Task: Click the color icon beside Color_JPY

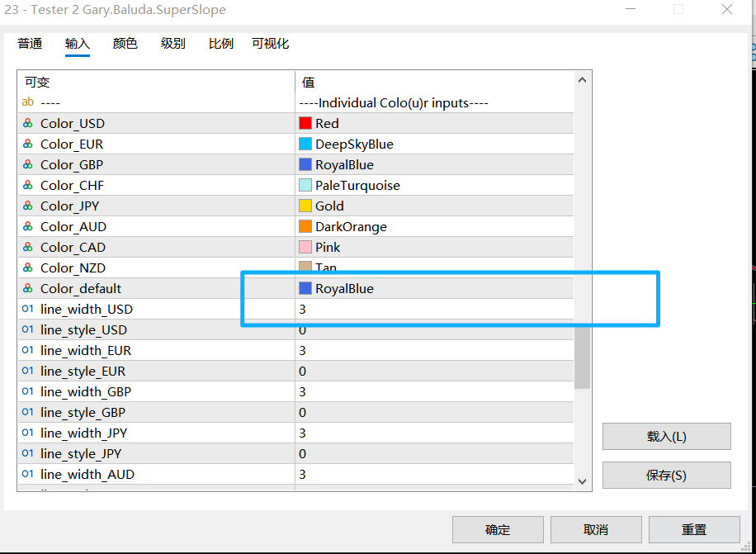Action: point(28,206)
